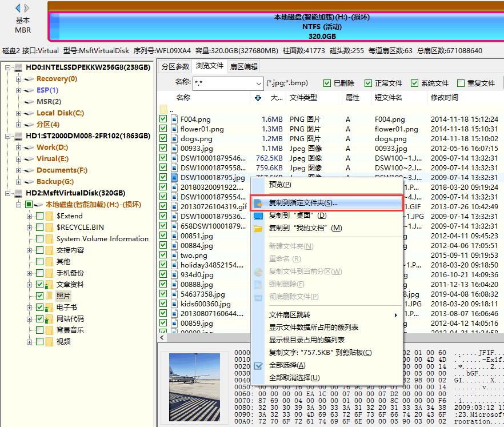
Task: Click the 照片 folder icon in tree
Action: (x=50, y=296)
